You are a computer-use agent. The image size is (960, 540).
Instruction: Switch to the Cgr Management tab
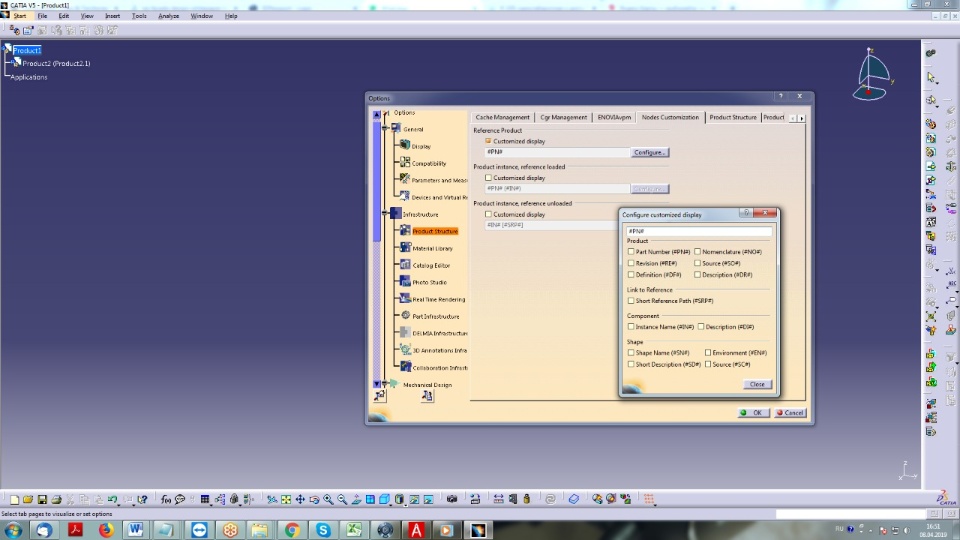(563, 117)
